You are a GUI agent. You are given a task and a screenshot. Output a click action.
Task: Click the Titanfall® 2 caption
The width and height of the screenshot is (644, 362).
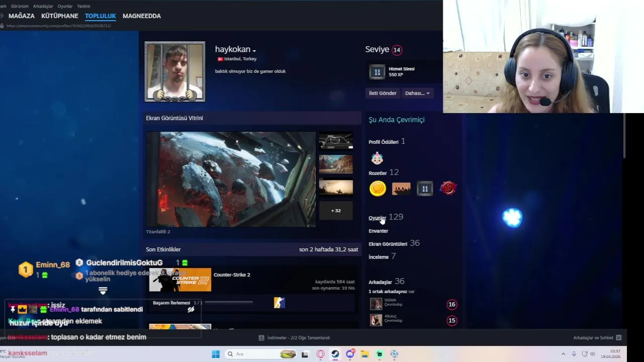(x=158, y=232)
